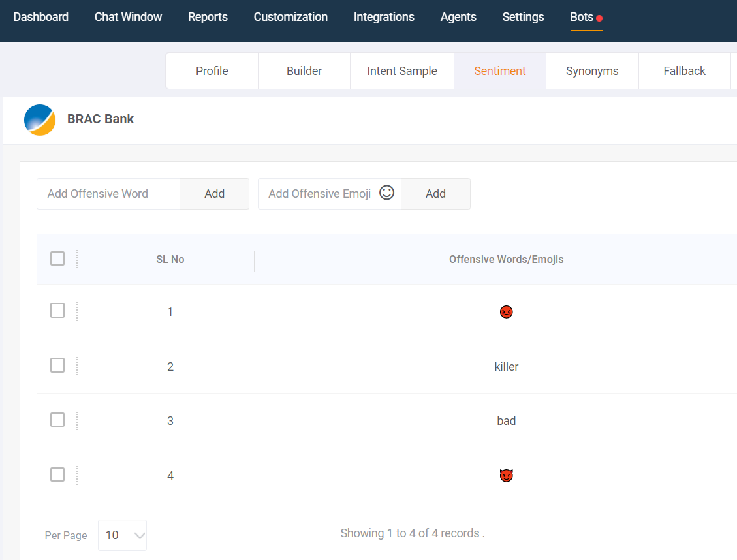Click Add button for offensive emoji
This screenshot has width=737, height=560.
[435, 194]
